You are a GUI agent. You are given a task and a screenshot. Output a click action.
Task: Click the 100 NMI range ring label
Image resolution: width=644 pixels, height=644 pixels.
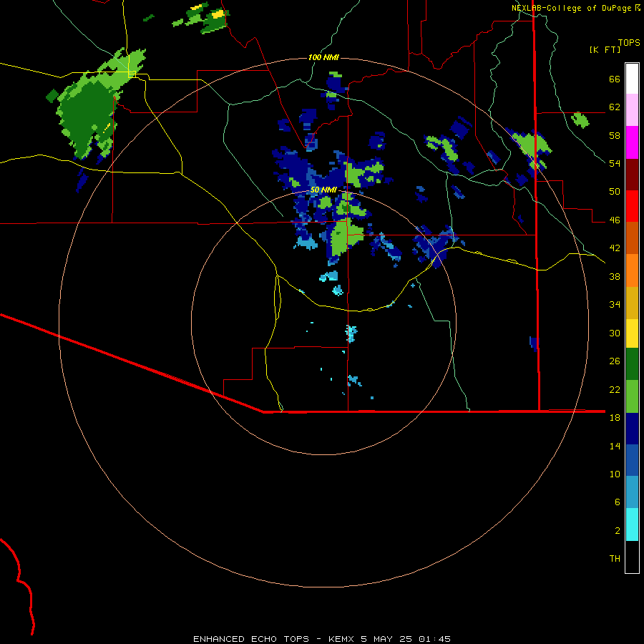(x=323, y=57)
